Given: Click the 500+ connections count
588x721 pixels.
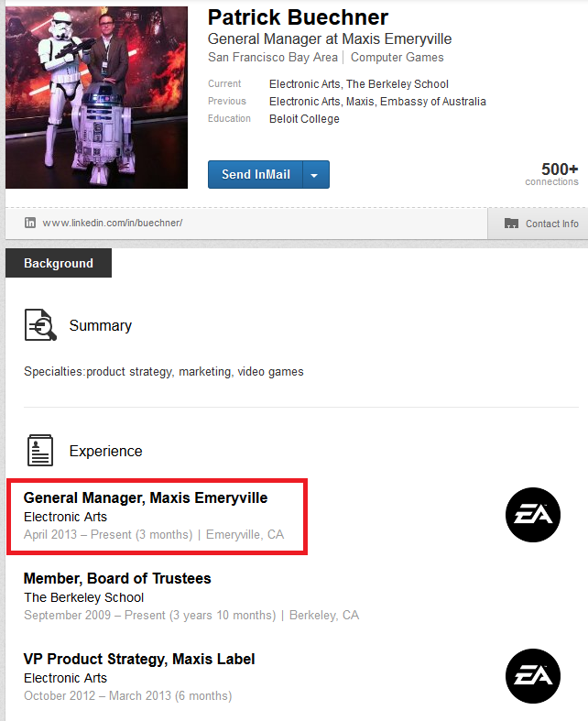Looking at the screenshot, I should click(x=559, y=170).
